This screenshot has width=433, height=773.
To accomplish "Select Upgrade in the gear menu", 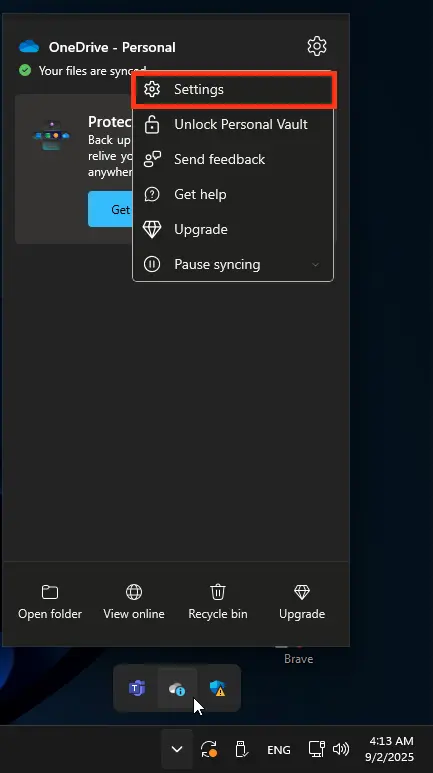I will [233, 229].
